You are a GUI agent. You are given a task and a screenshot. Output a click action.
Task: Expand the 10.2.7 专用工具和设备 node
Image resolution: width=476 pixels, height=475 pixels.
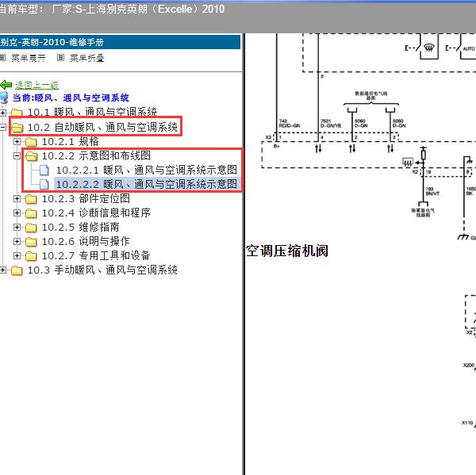tap(17, 255)
